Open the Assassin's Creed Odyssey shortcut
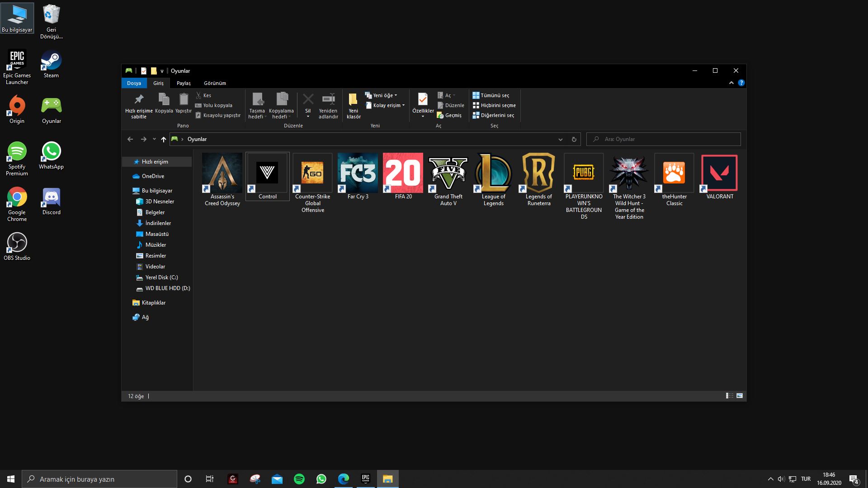Viewport: 868px width, 488px height. tap(222, 180)
